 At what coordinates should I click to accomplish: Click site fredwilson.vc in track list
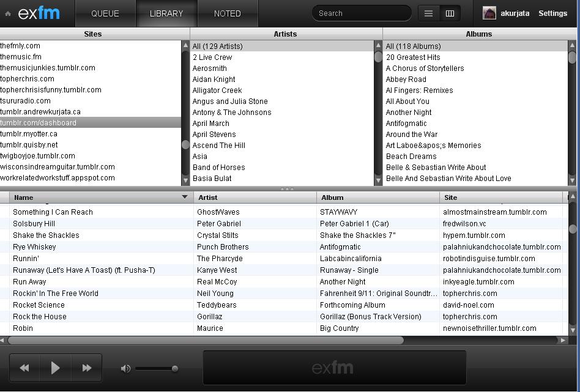(x=464, y=224)
